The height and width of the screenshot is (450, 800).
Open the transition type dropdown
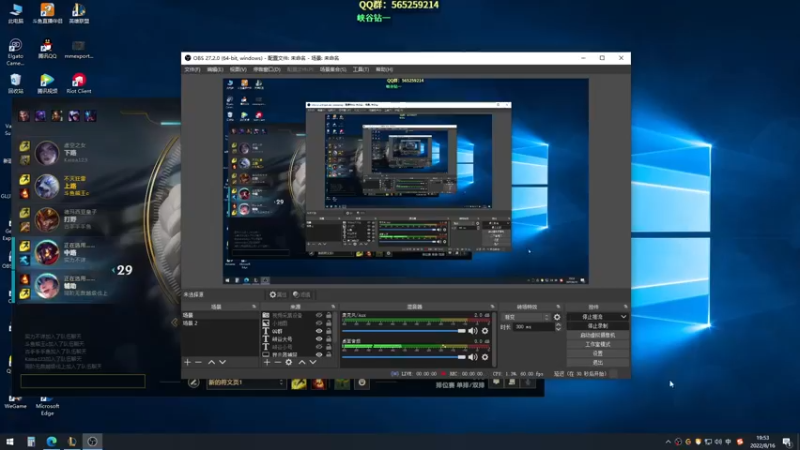[526, 317]
